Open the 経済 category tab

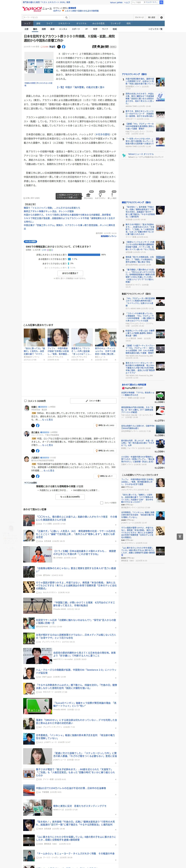tap(52, 29)
